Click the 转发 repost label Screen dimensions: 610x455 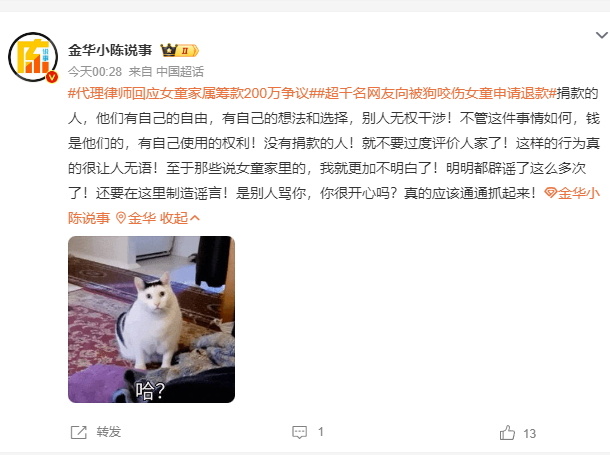[x=109, y=432]
